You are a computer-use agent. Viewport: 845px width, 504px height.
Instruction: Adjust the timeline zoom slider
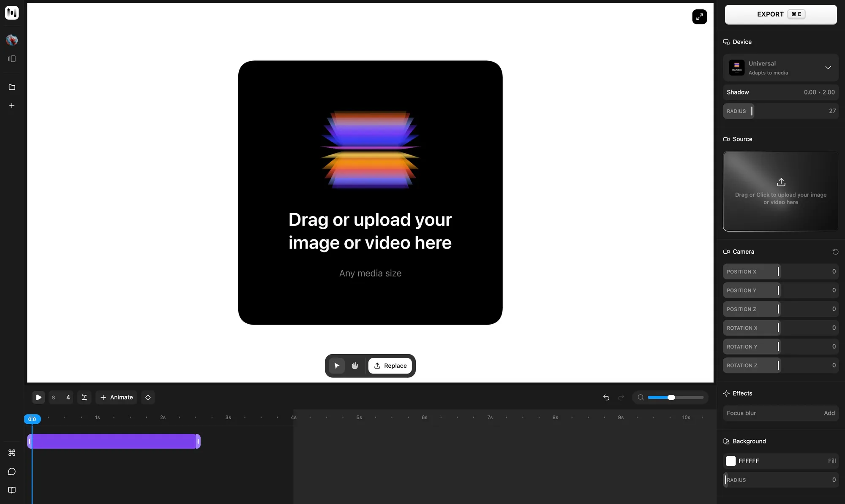point(675,397)
